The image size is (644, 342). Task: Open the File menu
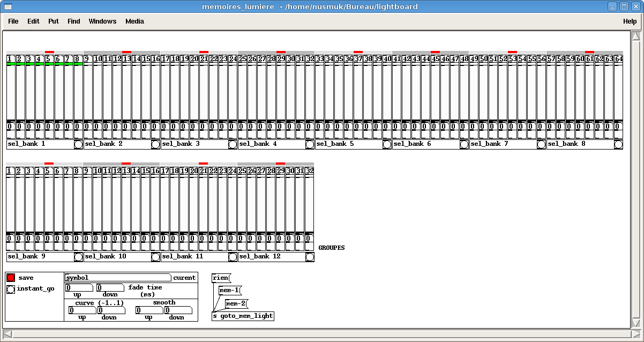pyautogui.click(x=13, y=21)
